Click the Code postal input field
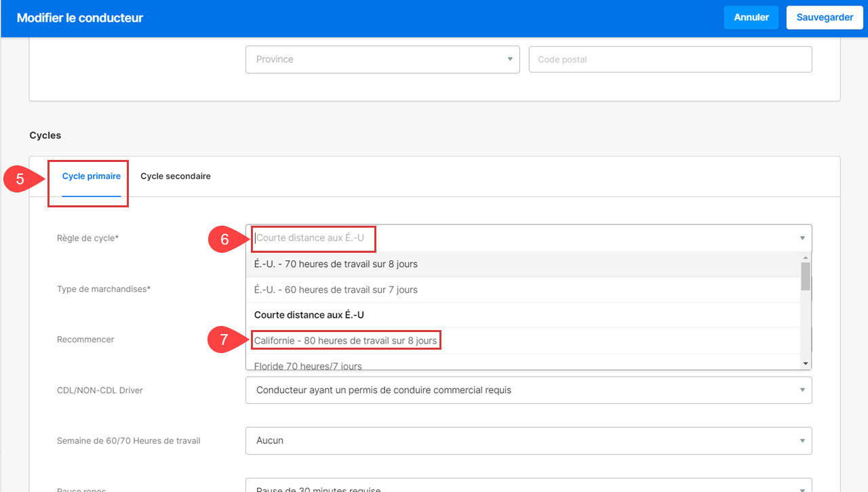The width and height of the screenshot is (868, 492). click(670, 60)
